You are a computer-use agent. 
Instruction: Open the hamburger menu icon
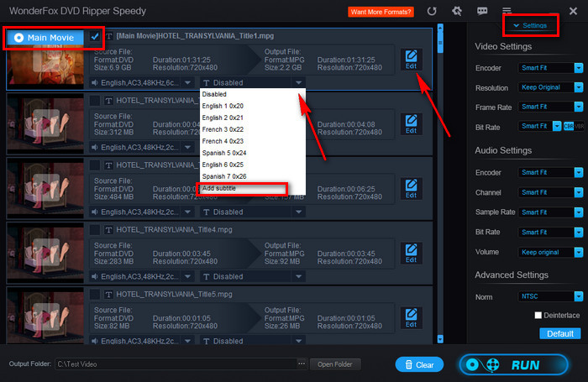click(507, 12)
